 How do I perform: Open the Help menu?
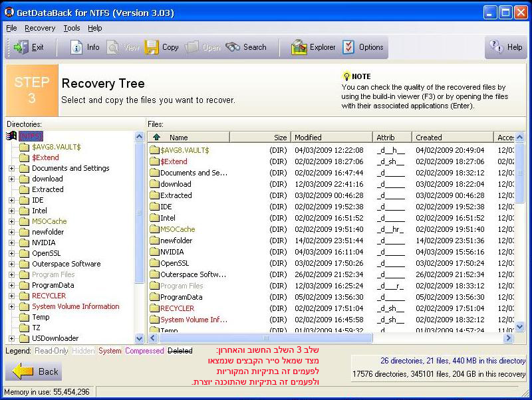94,28
